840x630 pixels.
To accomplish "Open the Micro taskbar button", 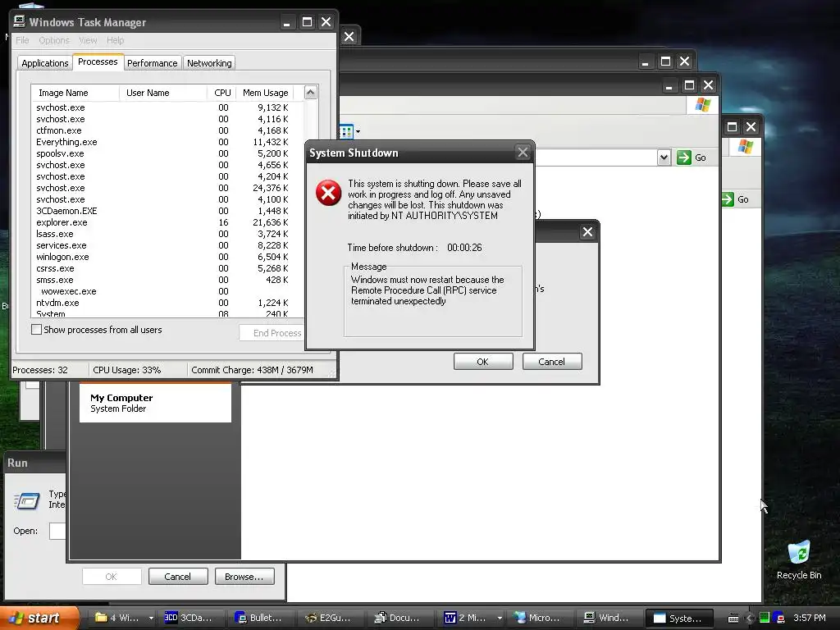I will (537, 618).
